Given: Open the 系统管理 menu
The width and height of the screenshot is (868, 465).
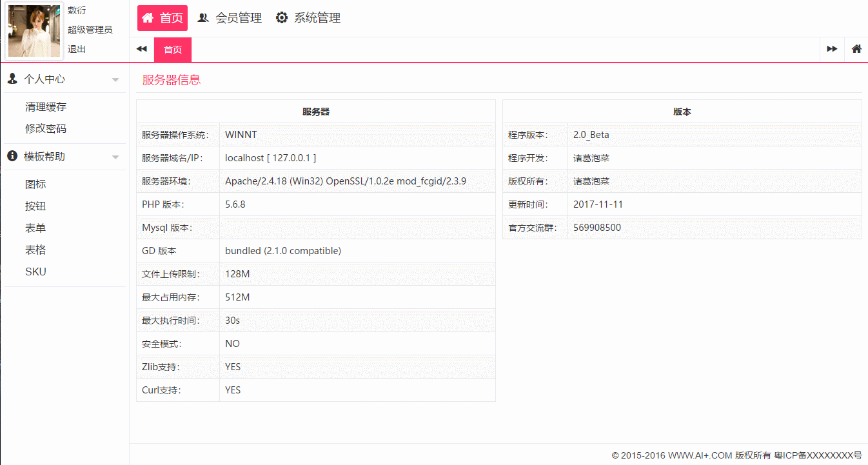Looking at the screenshot, I should (x=317, y=18).
